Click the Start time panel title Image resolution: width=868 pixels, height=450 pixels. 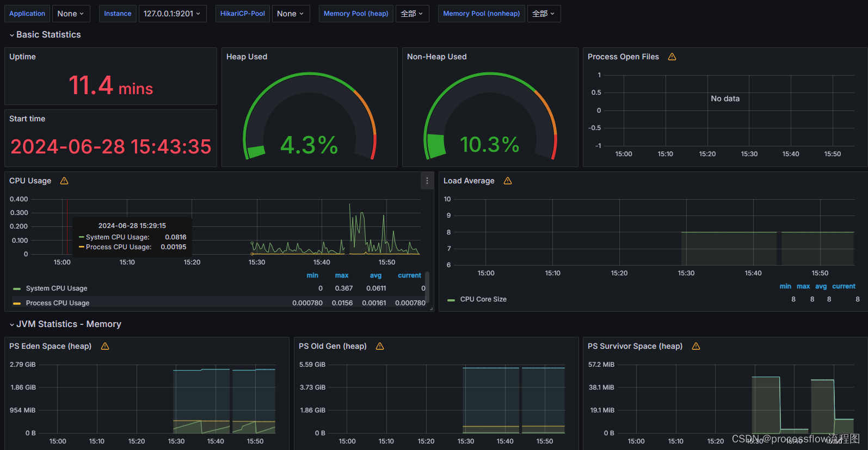[27, 119]
